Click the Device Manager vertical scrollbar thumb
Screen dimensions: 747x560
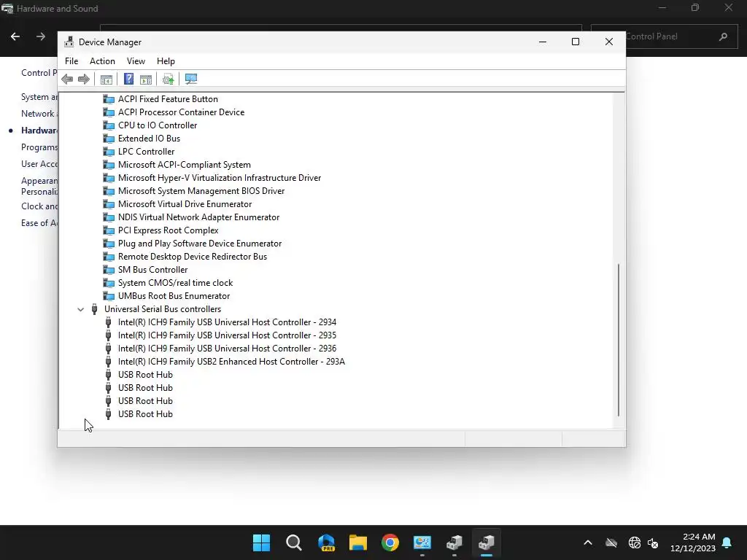click(619, 340)
